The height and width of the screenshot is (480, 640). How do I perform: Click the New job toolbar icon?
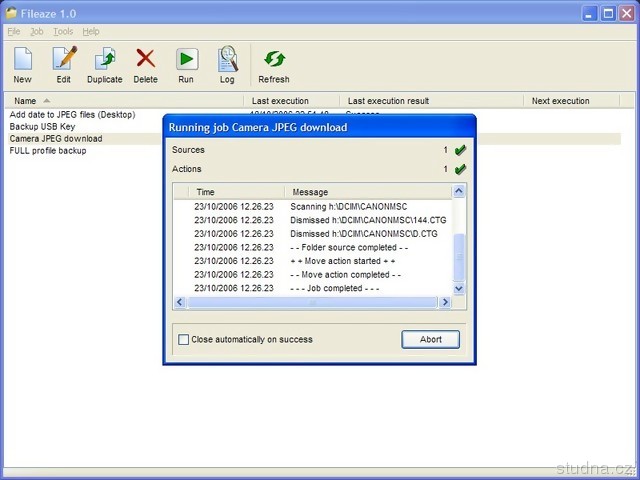[22, 60]
